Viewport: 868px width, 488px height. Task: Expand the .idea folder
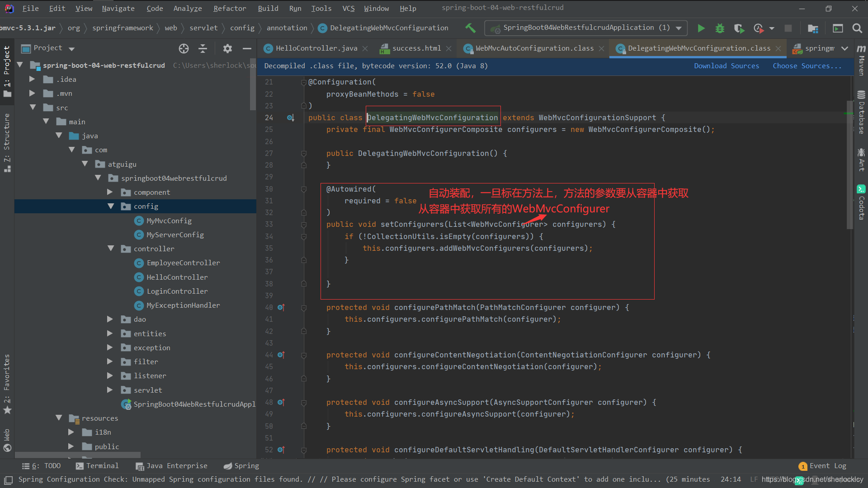coord(32,79)
